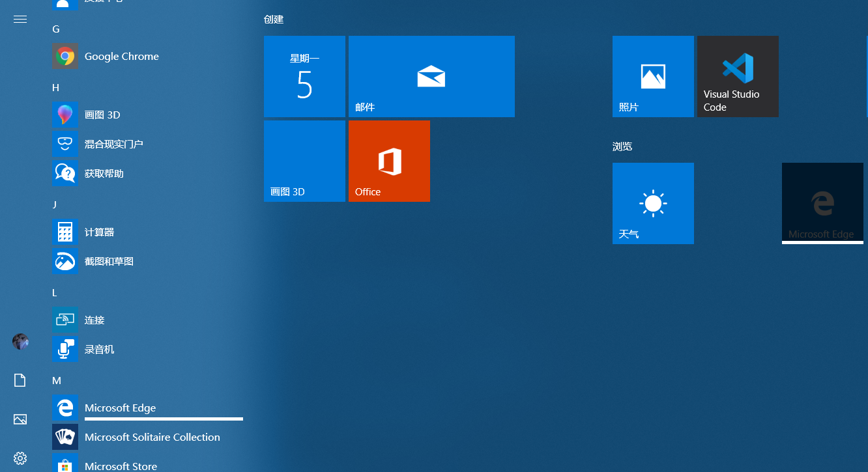868x472 pixels.
Task: Open the user account avatar
Action: pyautogui.click(x=20, y=341)
